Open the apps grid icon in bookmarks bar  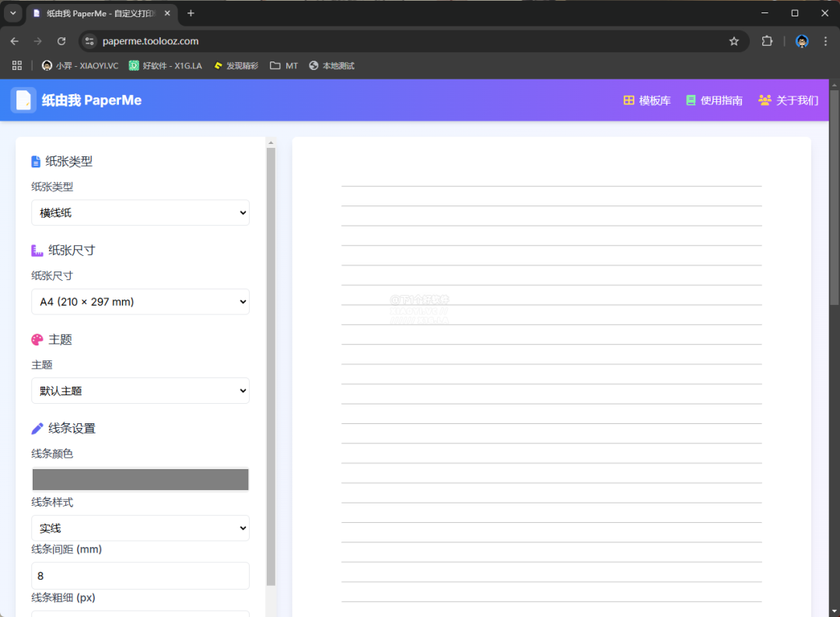(17, 65)
